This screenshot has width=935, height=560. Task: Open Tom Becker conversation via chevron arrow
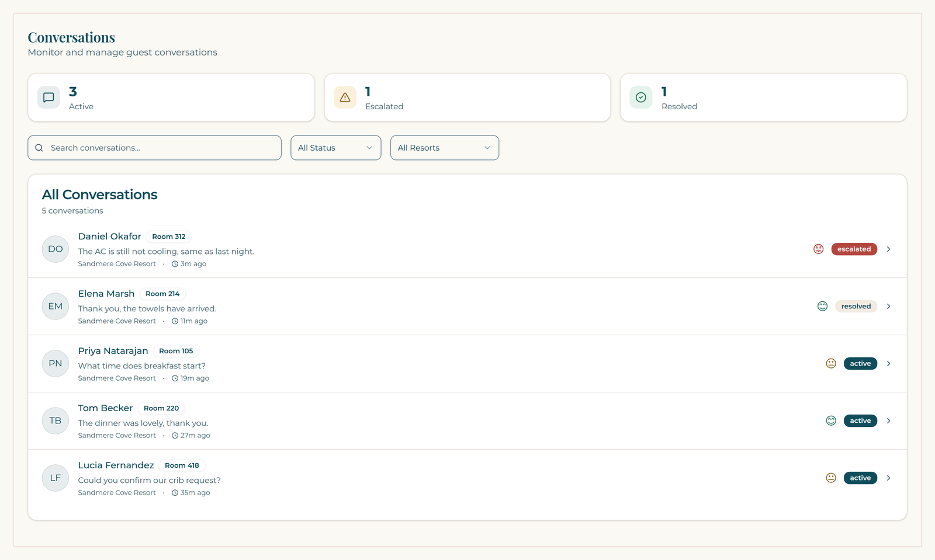[x=888, y=420]
